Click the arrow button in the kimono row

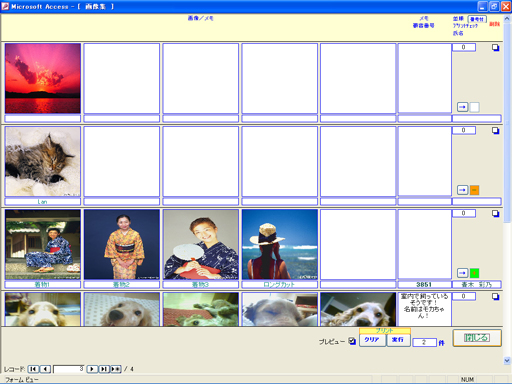462,273
